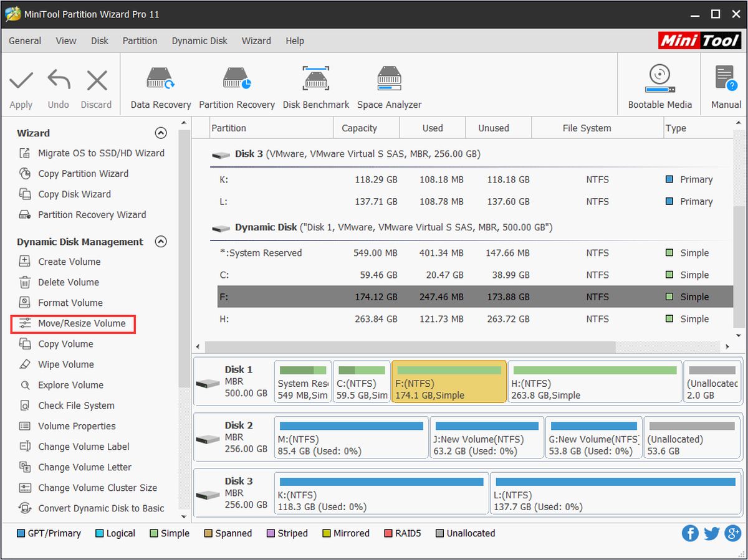Click the horizontal scrollbar right arrow in partition list
748x560 pixels.
point(727,346)
